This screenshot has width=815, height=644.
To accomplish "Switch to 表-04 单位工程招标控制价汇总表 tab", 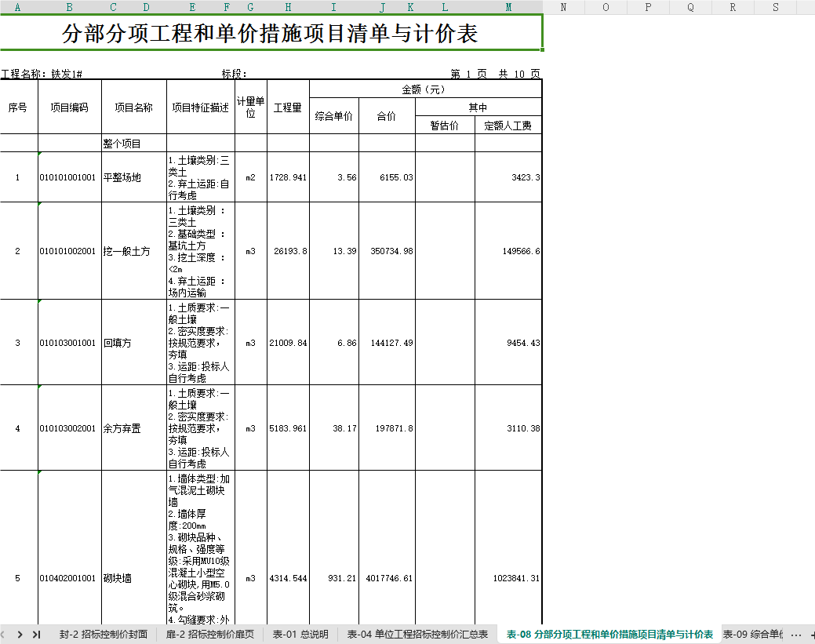I will (x=417, y=634).
